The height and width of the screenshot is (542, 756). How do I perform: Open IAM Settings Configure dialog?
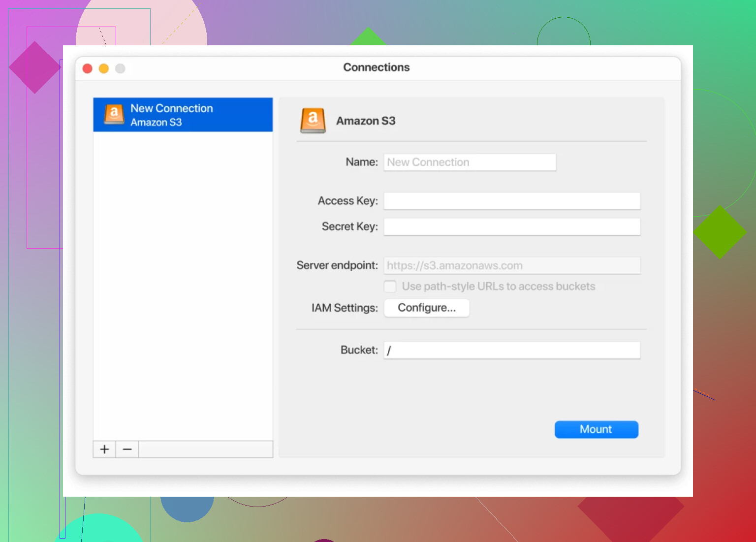tap(427, 308)
